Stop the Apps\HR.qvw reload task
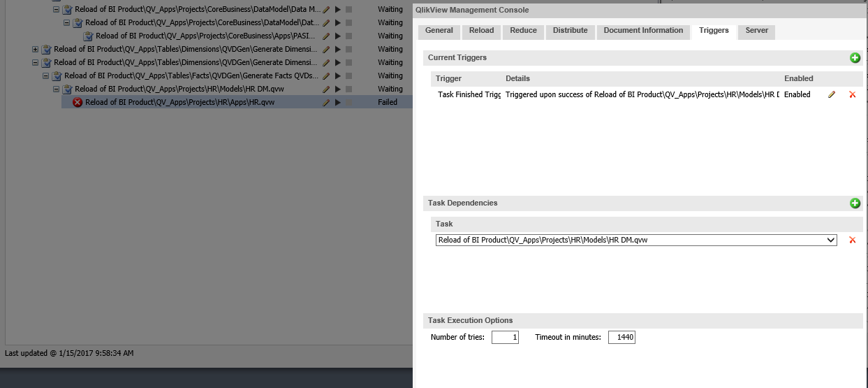 point(349,102)
